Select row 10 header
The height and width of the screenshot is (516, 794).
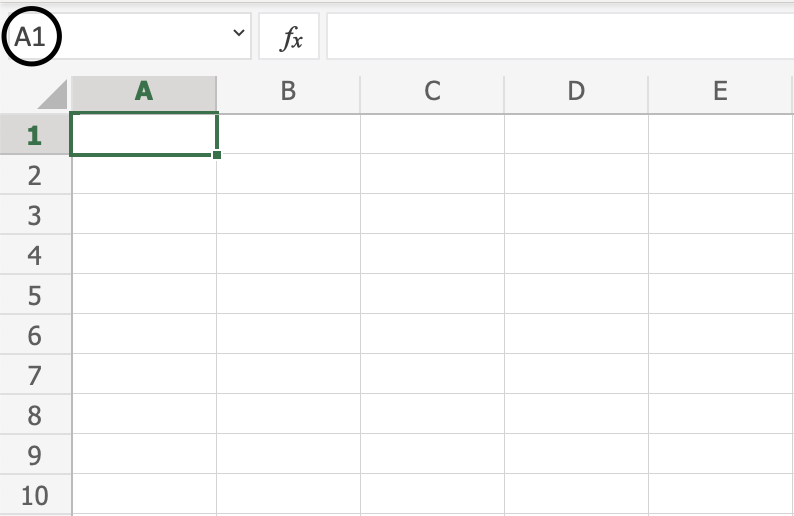[35, 495]
